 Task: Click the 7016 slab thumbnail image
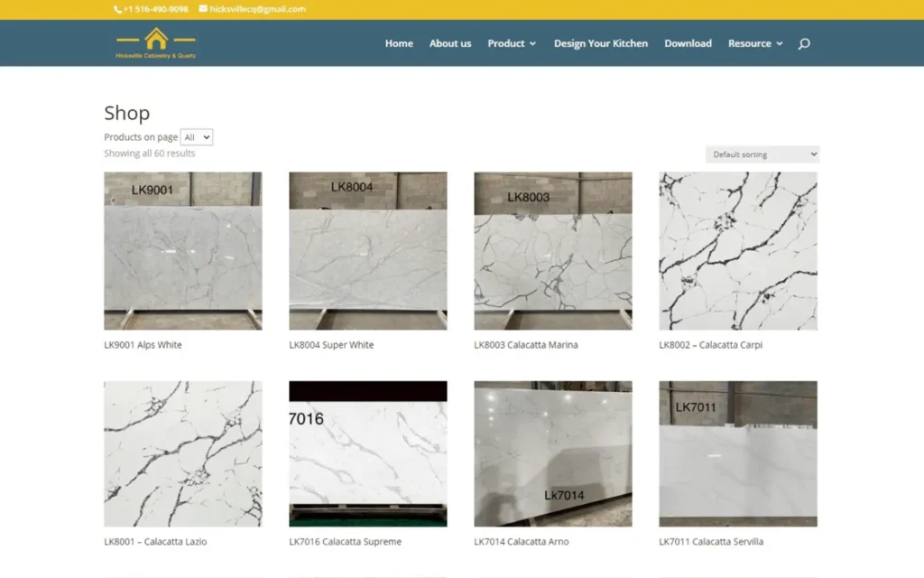tap(368, 453)
